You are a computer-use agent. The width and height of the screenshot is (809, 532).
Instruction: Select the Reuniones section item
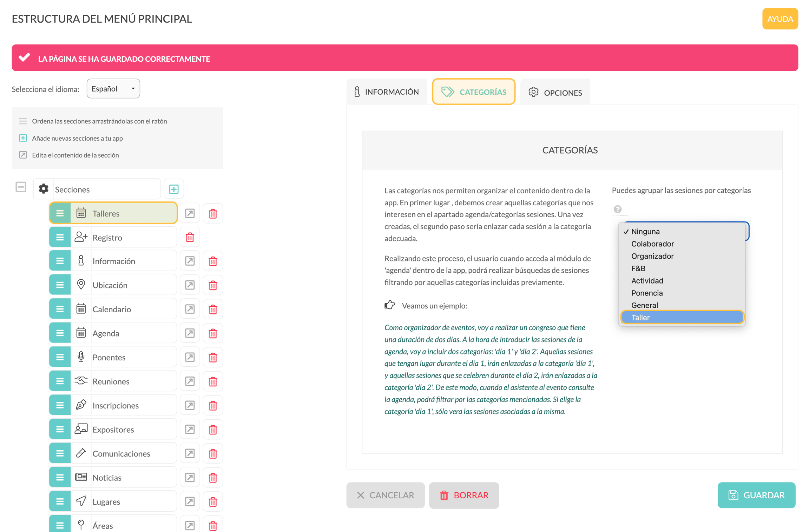(113, 381)
